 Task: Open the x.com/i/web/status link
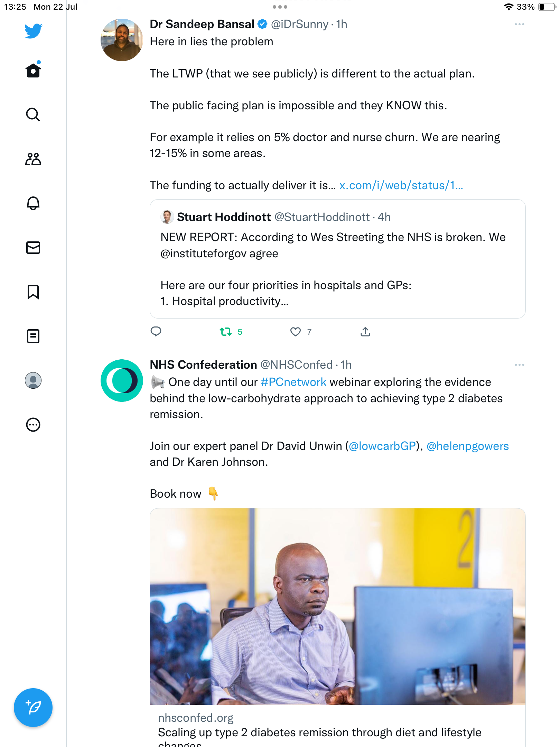pos(401,186)
